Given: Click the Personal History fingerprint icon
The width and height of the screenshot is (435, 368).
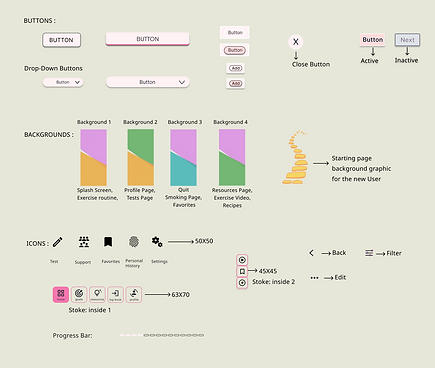Looking at the screenshot, I should tap(134, 242).
